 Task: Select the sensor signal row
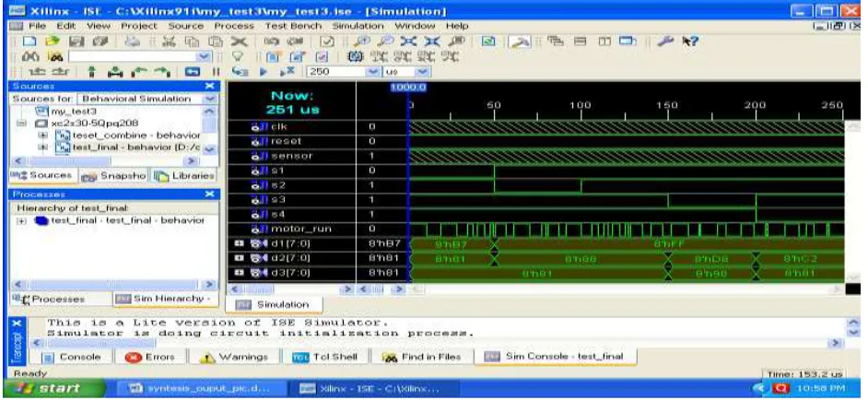click(x=292, y=156)
